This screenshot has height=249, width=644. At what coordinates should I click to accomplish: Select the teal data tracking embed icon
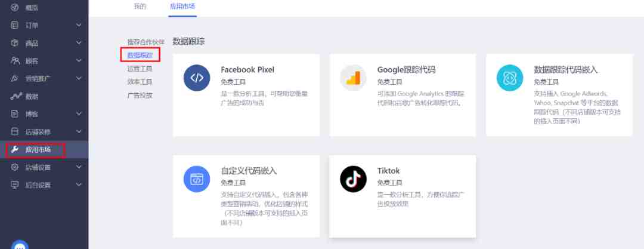[510, 78]
